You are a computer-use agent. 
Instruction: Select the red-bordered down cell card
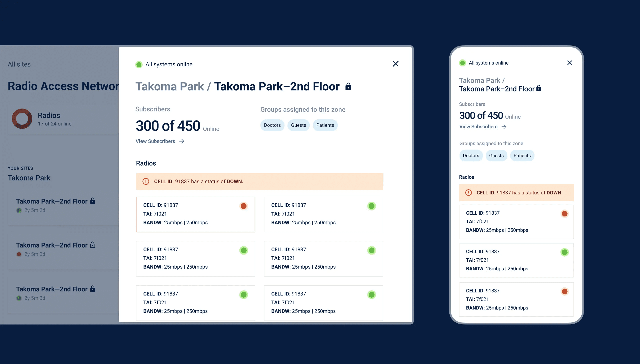195,214
